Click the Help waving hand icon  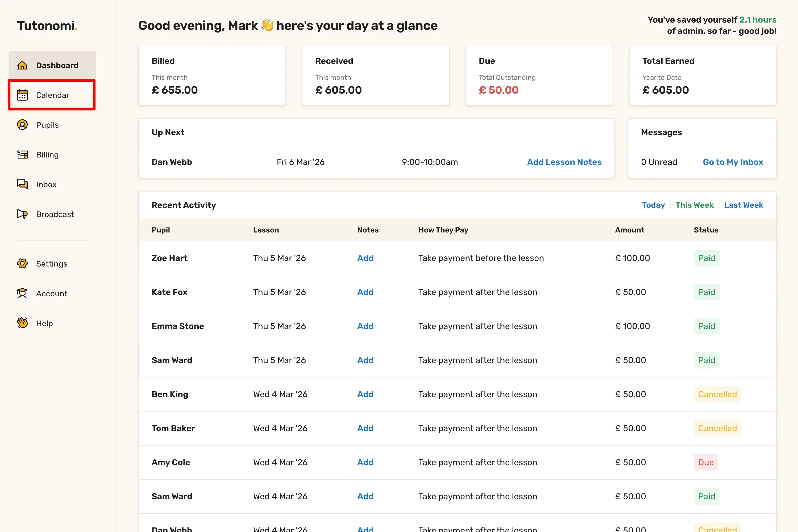click(x=22, y=323)
